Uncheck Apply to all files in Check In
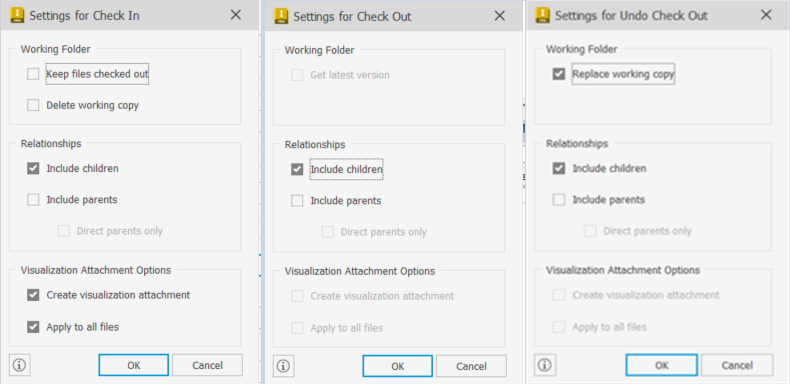The width and height of the screenshot is (790, 384). [33, 327]
